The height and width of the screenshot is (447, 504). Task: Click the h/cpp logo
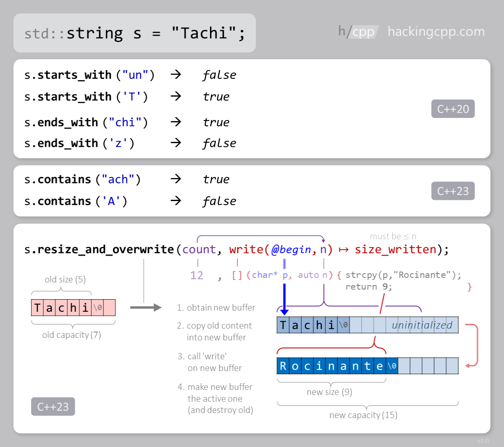click(x=359, y=31)
